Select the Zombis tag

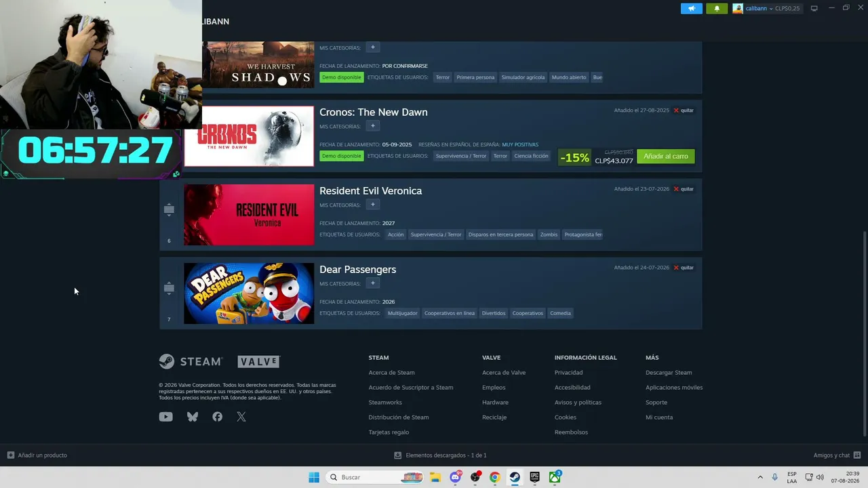549,235
